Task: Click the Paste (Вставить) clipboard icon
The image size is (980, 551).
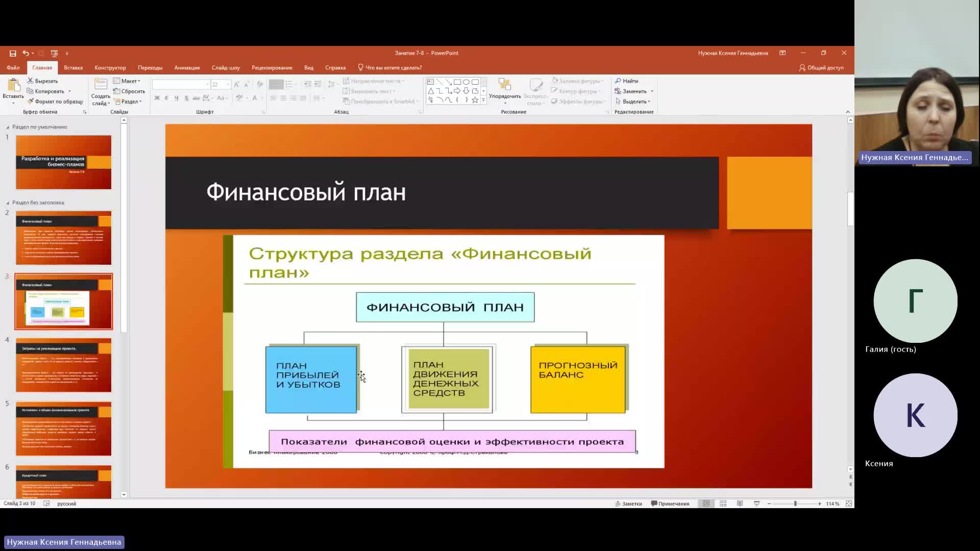Action: coord(13,86)
